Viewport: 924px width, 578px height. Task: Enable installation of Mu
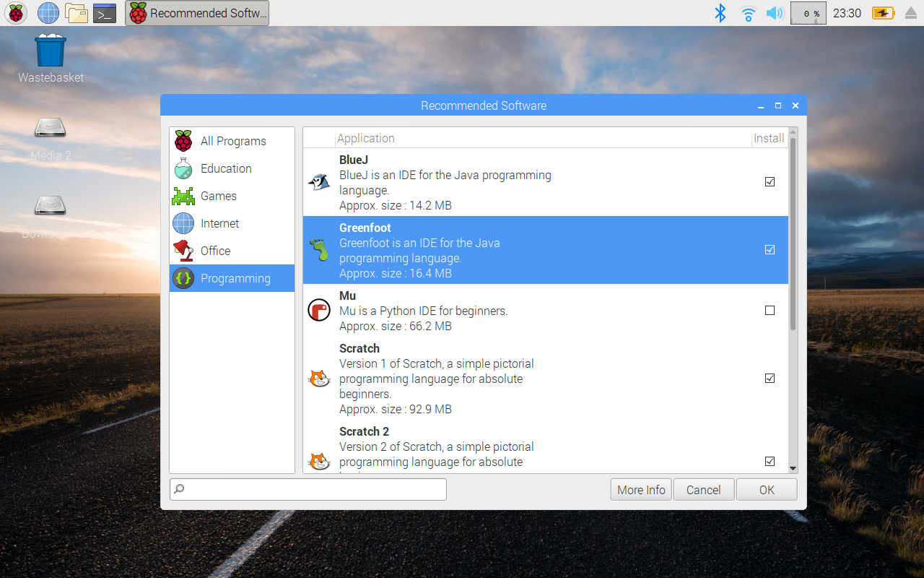[770, 309]
